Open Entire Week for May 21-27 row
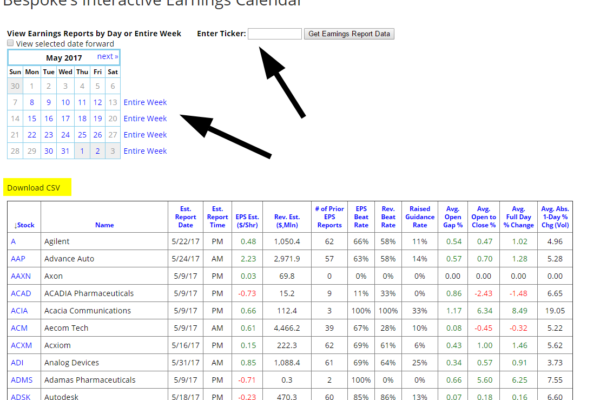This screenshot has height=400, width=600. click(145, 135)
